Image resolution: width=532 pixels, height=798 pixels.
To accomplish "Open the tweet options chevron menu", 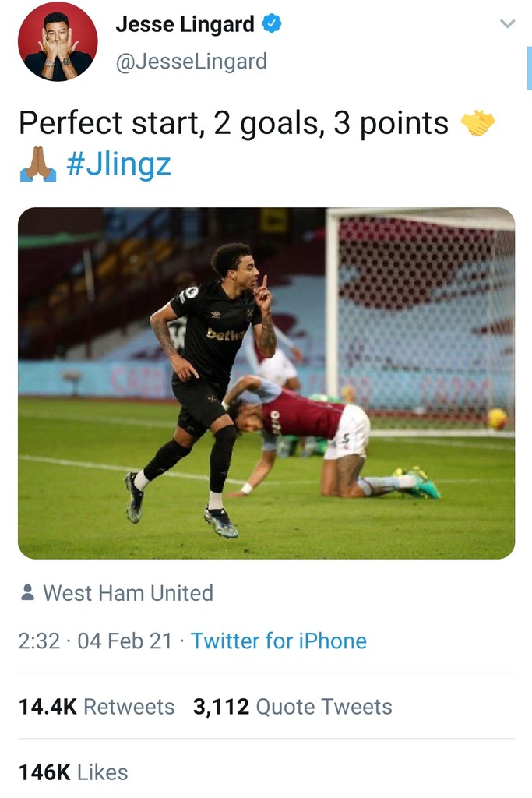I will click(x=507, y=24).
